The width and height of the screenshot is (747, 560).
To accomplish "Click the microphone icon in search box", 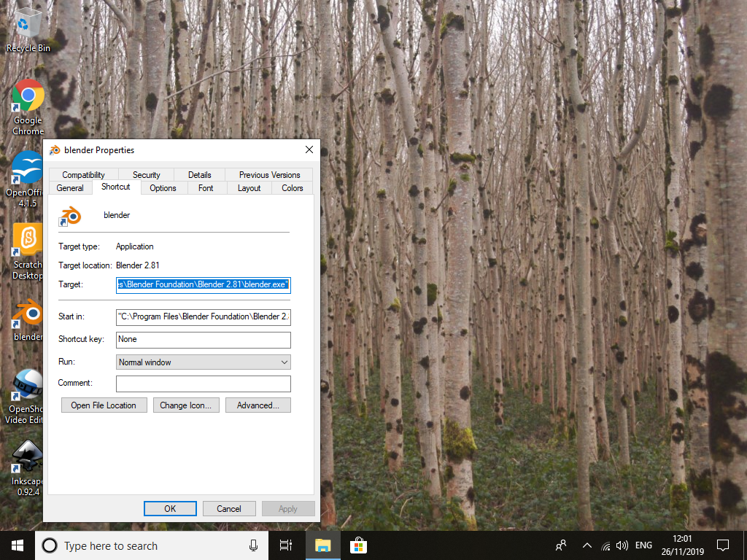I will point(253,545).
